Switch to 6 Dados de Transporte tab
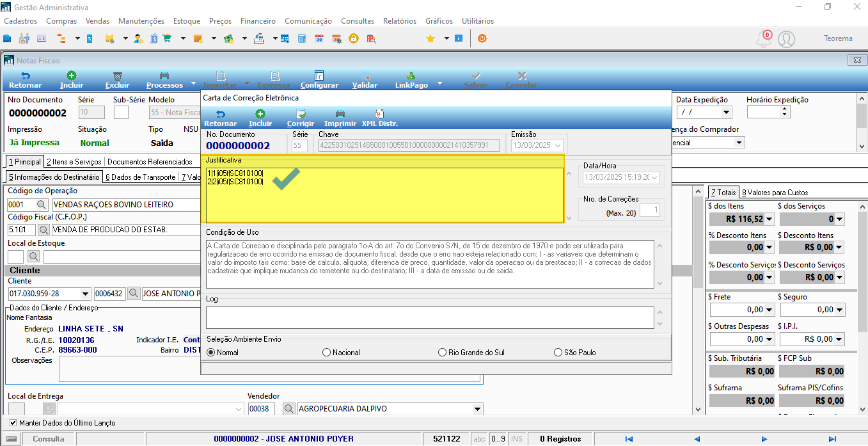 click(x=141, y=177)
